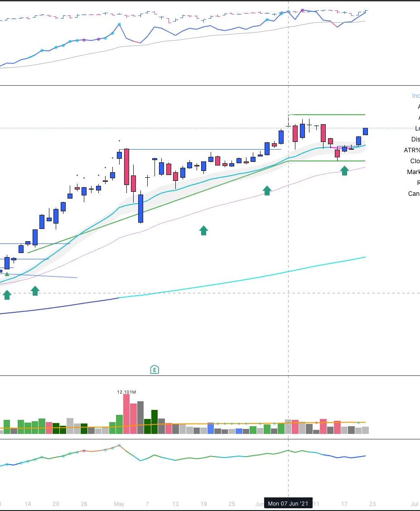Select the green up arrow above the 19 May date

tap(203, 230)
